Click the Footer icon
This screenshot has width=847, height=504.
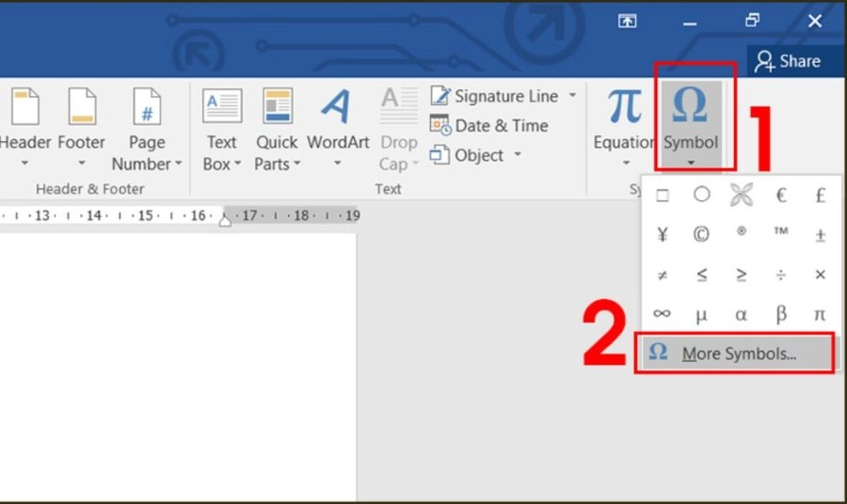click(81, 108)
